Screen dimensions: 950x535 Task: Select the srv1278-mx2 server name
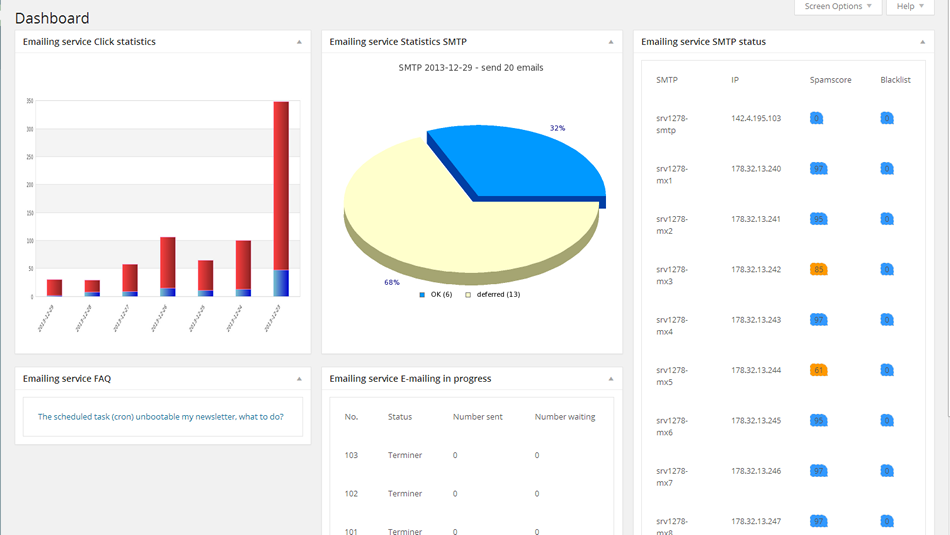pyautogui.click(x=672, y=225)
